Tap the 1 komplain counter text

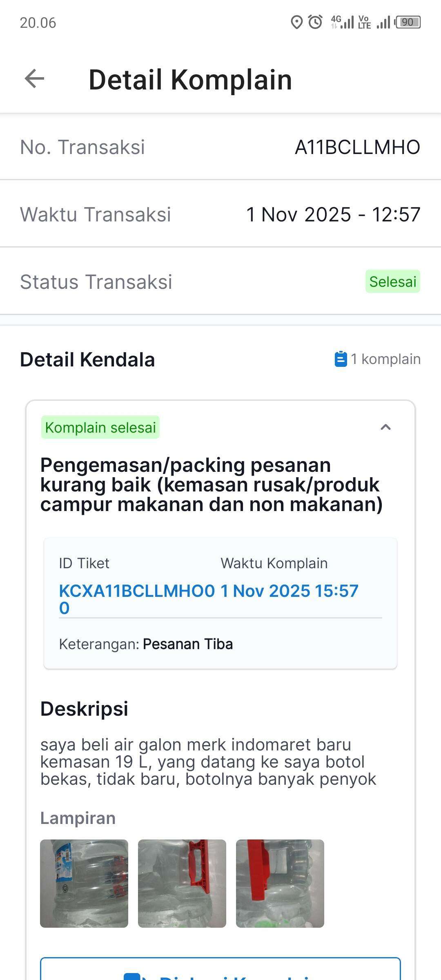pos(385,359)
